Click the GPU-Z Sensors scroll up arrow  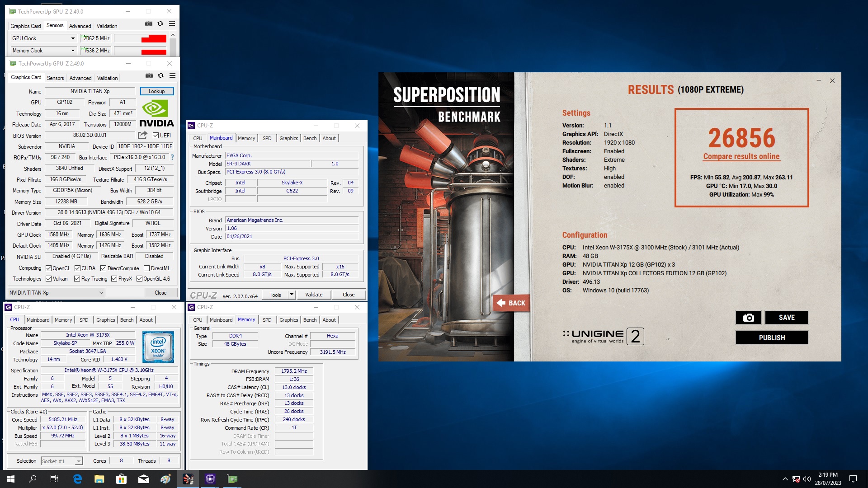pyautogui.click(x=173, y=35)
